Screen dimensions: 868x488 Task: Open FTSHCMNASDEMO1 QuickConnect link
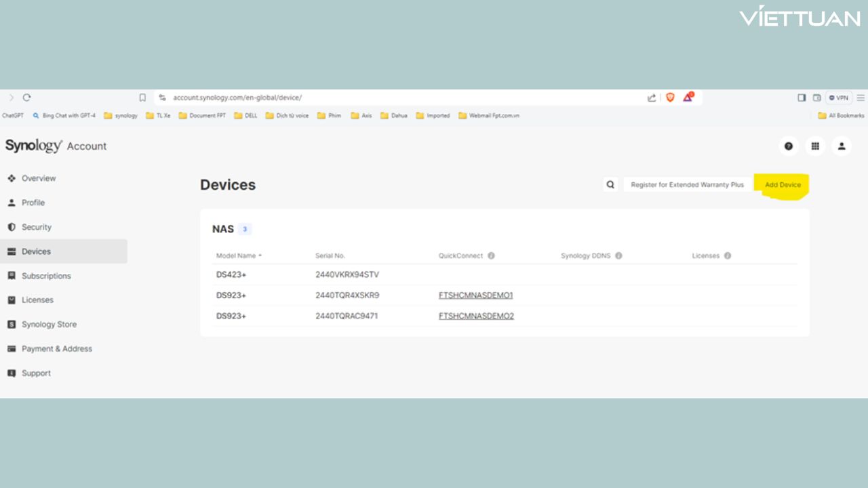pyautogui.click(x=475, y=296)
